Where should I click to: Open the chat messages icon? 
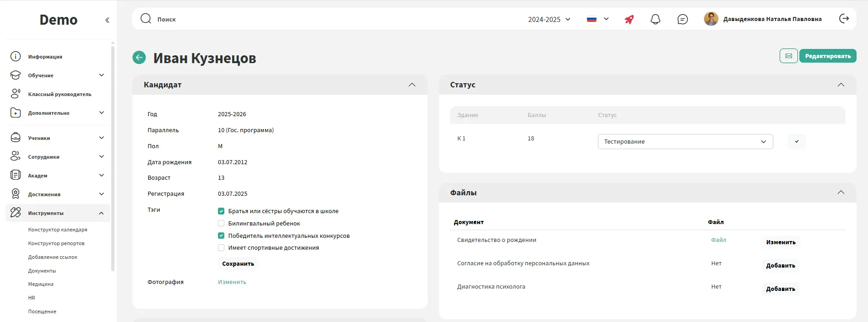(682, 19)
